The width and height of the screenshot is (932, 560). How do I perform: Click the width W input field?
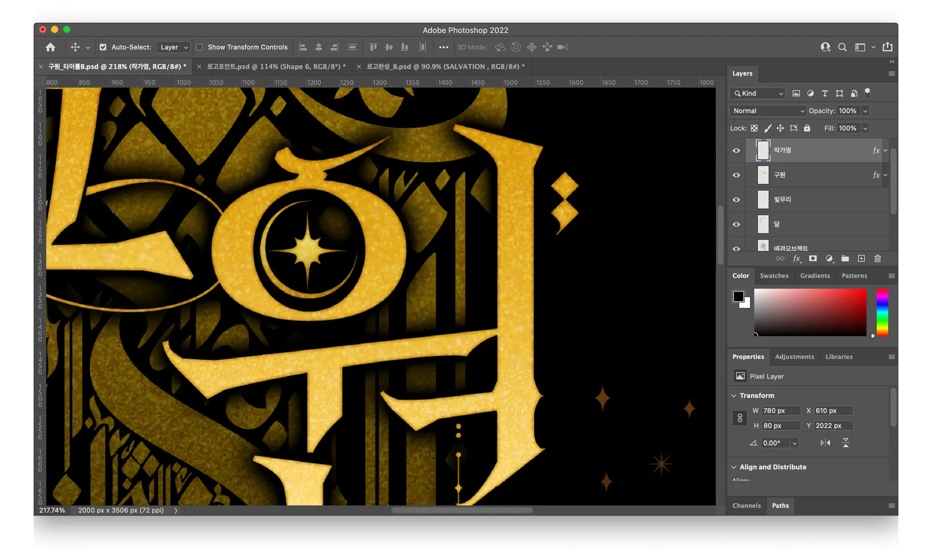tap(780, 411)
